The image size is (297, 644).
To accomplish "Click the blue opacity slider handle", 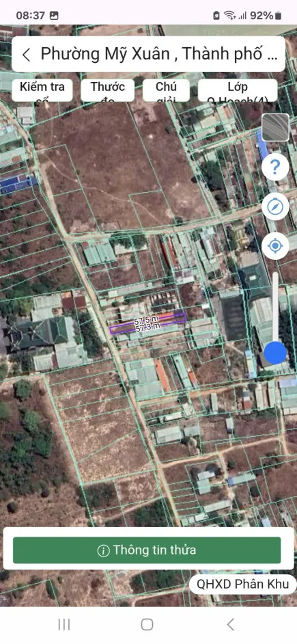I will (x=275, y=353).
